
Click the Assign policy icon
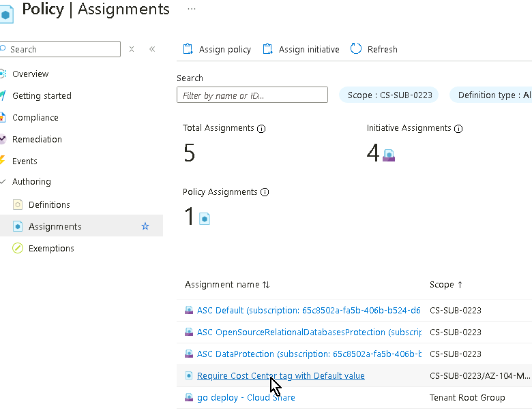click(x=188, y=49)
